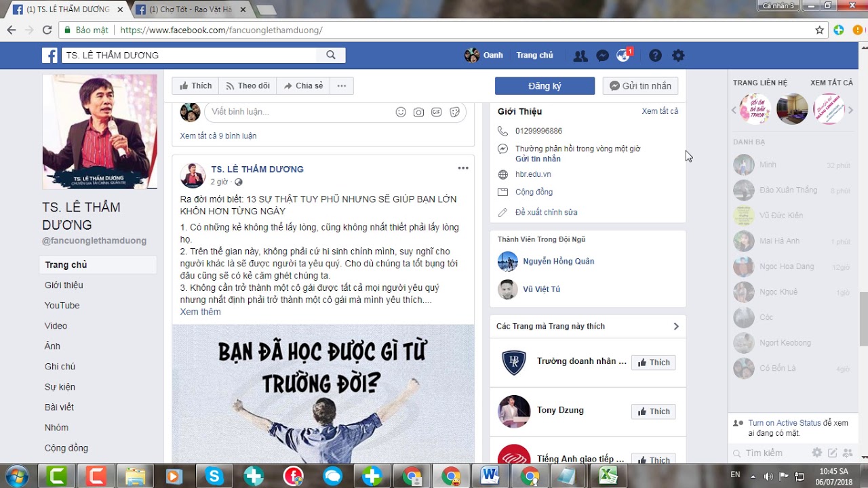868x488 pixels.
Task: Click the Đăng ký sign up button
Action: click(x=545, y=86)
